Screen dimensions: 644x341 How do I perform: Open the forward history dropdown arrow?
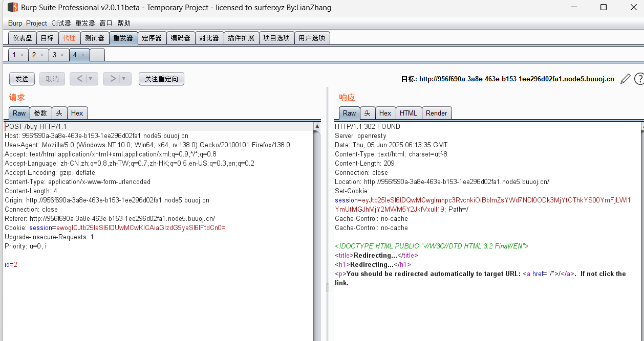[x=124, y=79]
